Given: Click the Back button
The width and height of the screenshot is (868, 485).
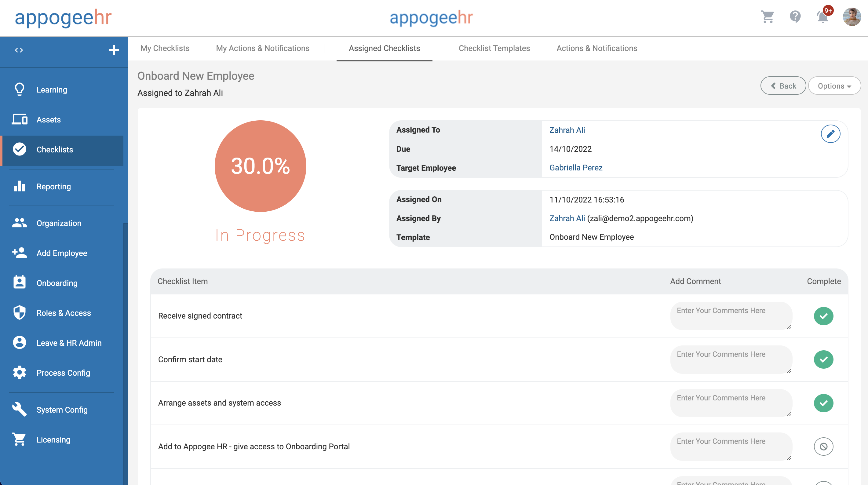Looking at the screenshot, I should (x=783, y=86).
